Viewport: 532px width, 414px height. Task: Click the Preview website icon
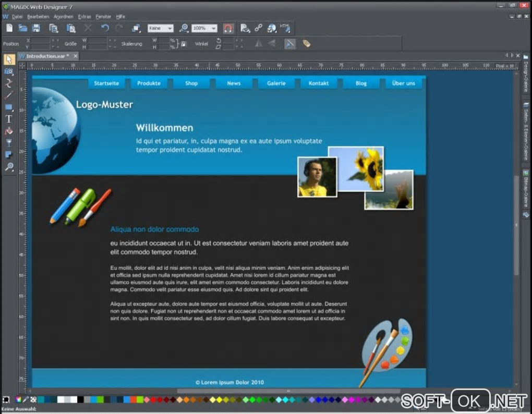tap(245, 28)
